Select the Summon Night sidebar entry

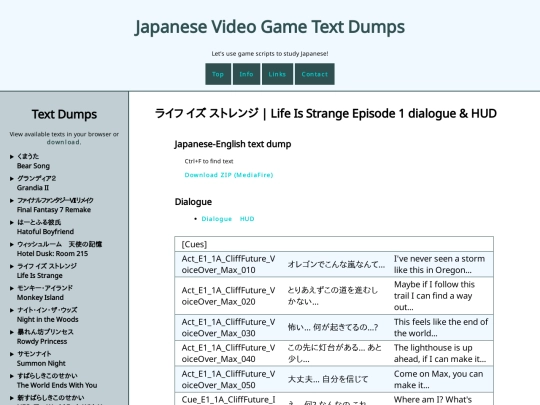[x=41, y=359]
